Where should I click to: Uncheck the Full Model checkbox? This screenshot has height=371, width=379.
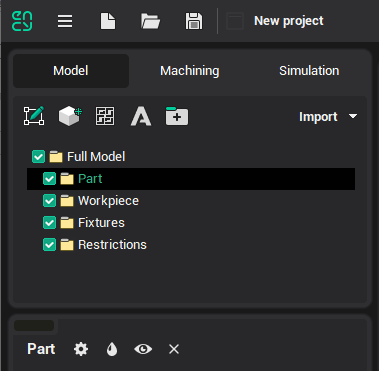pyautogui.click(x=38, y=157)
